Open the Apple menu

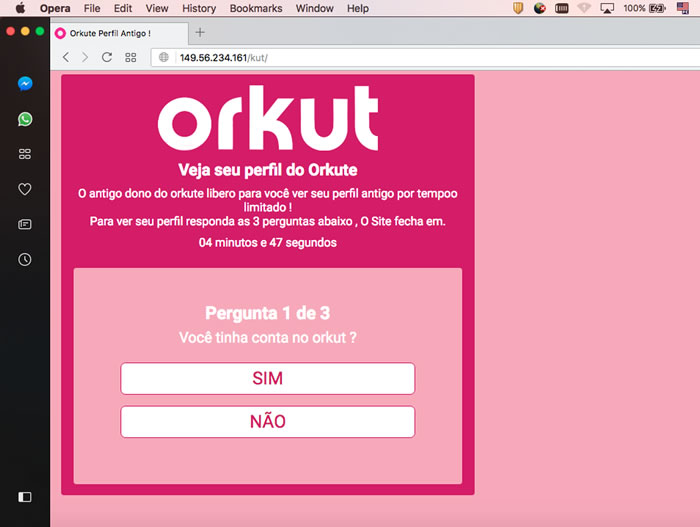20,8
